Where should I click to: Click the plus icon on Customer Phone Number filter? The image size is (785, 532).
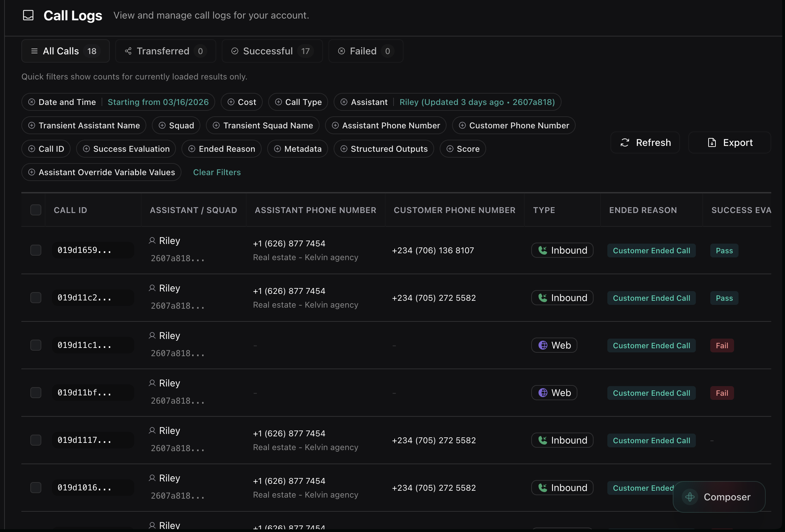(x=462, y=126)
